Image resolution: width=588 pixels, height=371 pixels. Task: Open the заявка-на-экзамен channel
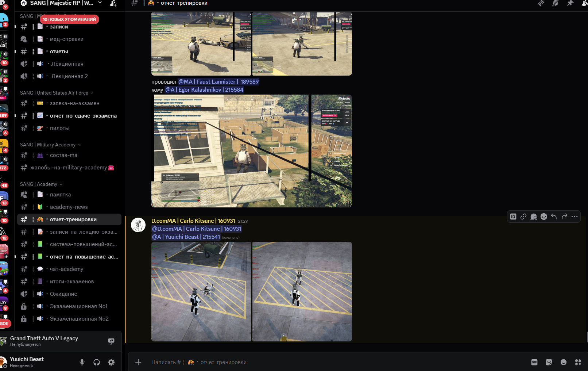point(69,103)
